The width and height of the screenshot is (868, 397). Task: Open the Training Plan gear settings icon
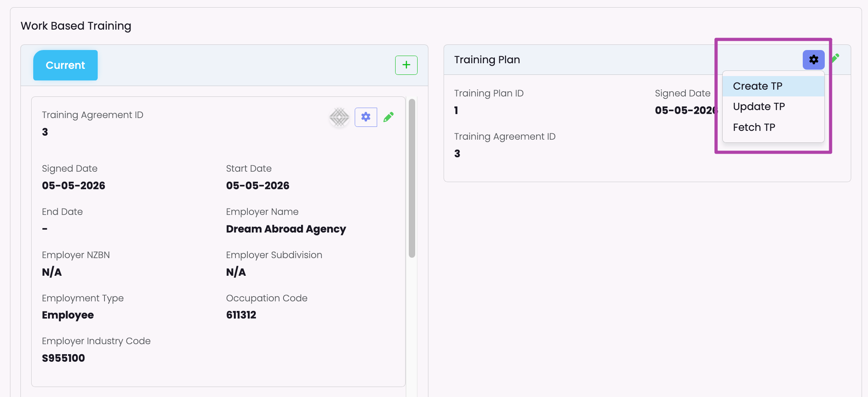(x=813, y=60)
